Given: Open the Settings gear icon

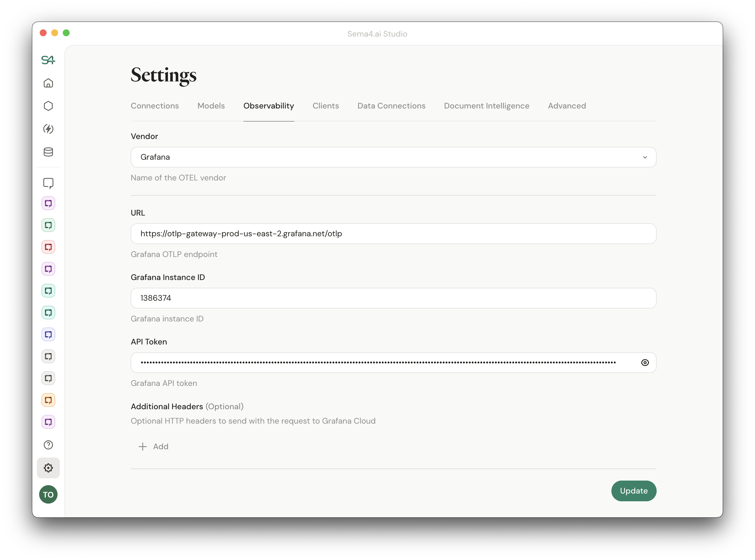Looking at the screenshot, I should 48,468.
